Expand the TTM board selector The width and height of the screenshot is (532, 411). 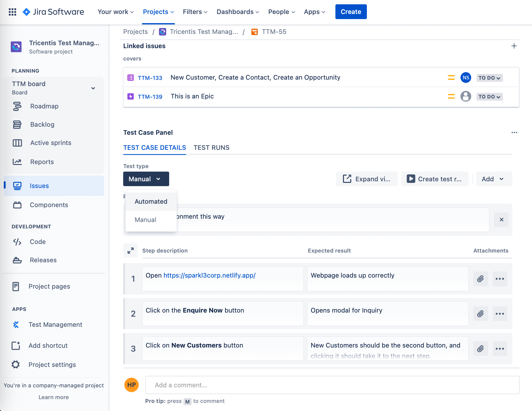[93, 88]
